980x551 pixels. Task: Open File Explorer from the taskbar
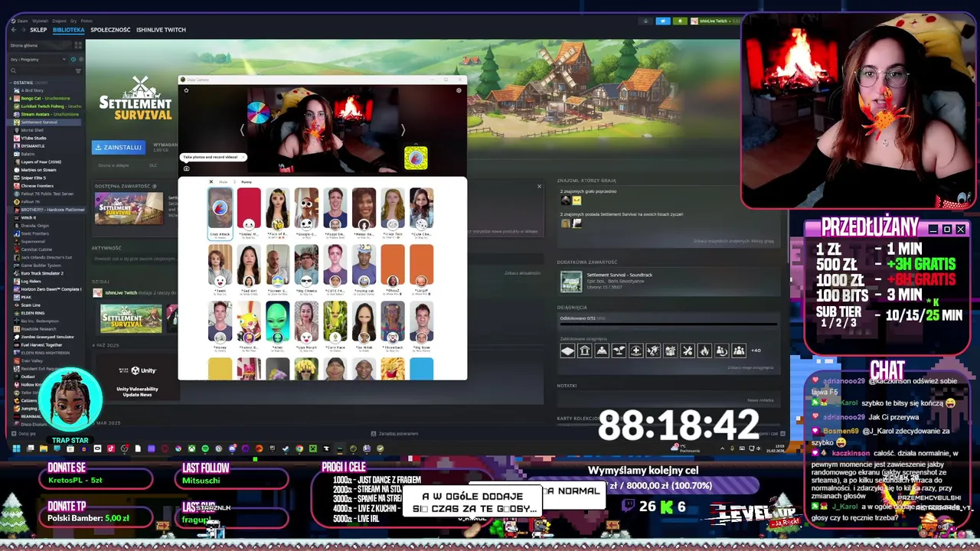[44, 448]
